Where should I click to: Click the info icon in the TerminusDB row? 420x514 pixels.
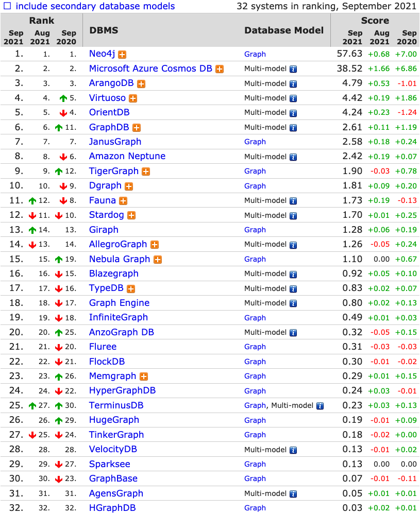click(320, 406)
